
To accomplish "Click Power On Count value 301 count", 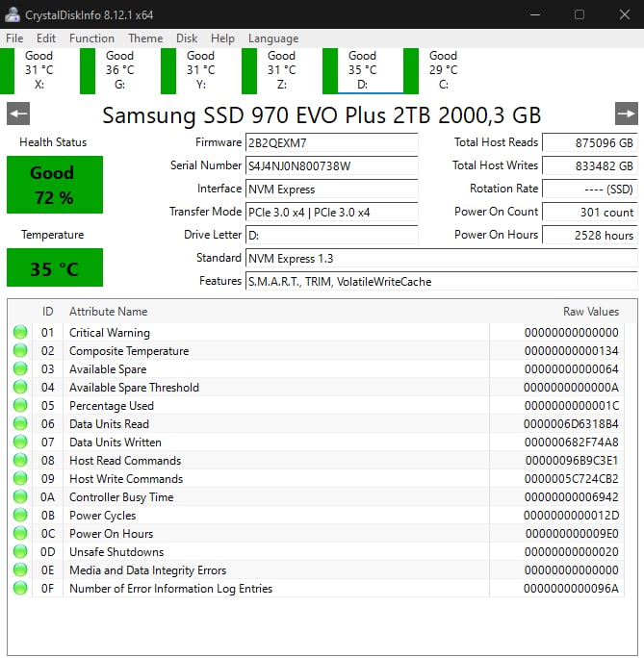I will [590, 212].
